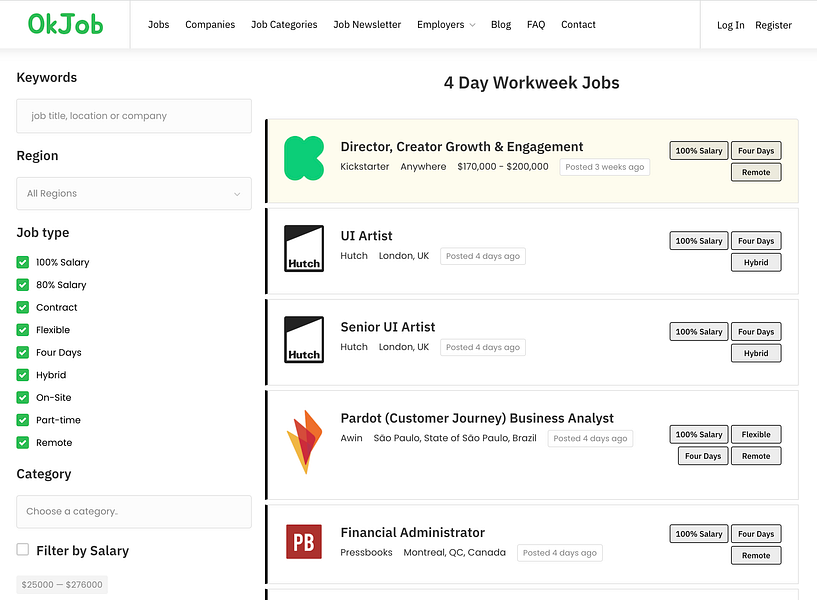The image size is (817, 600).
Task: Open the Director, Creator Growth & Engagement job
Action: [462, 146]
